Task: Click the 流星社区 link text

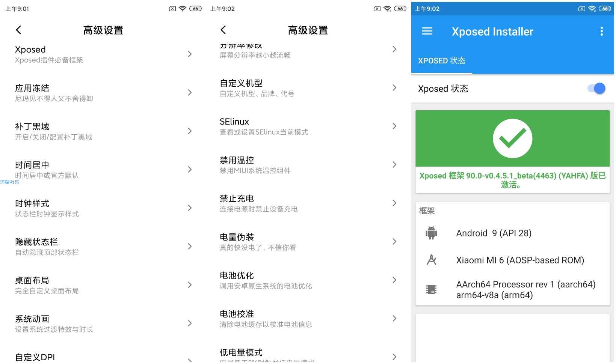Action: click(10, 182)
